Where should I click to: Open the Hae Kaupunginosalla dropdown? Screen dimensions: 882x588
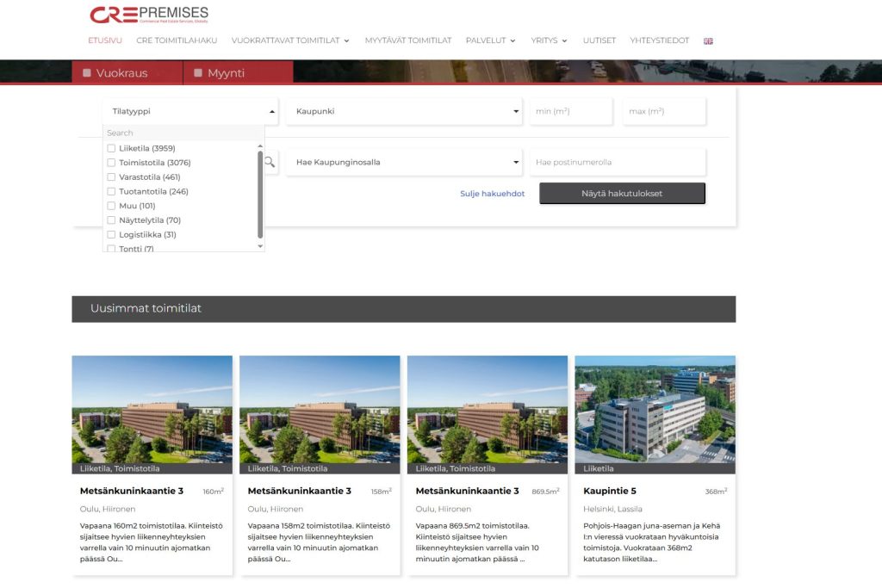[404, 162]
